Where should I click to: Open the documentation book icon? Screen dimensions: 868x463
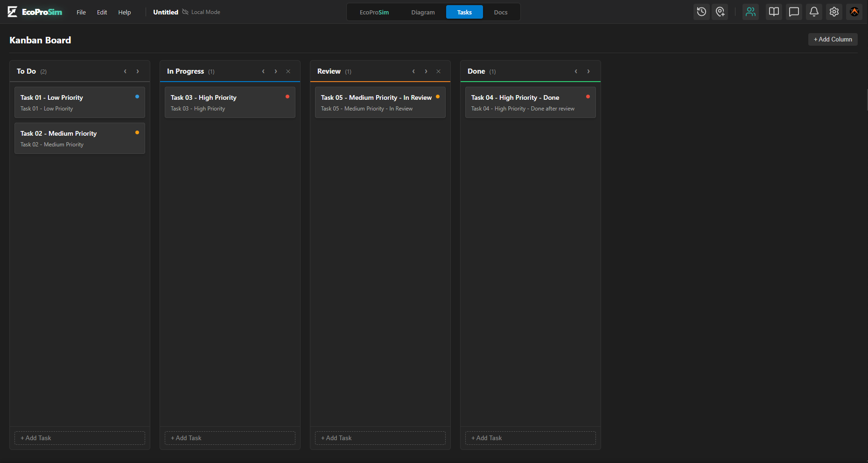774,12
